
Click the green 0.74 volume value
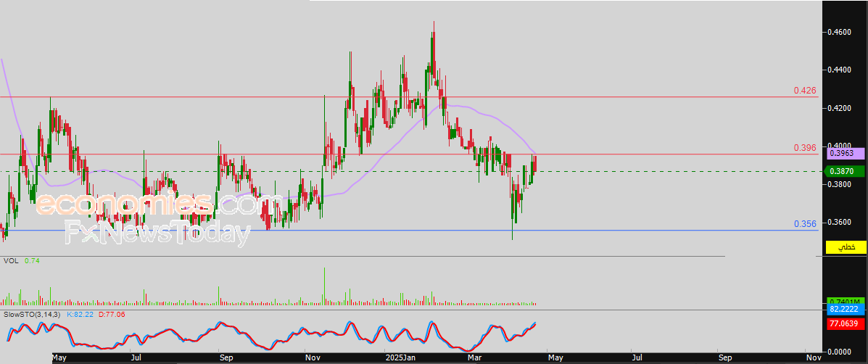[x=32, y=260]
